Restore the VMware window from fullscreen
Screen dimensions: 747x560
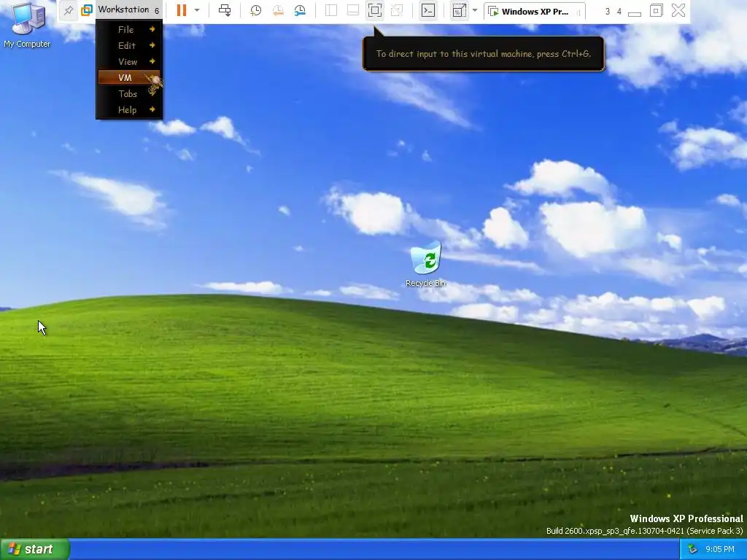(x=656, y=10)
